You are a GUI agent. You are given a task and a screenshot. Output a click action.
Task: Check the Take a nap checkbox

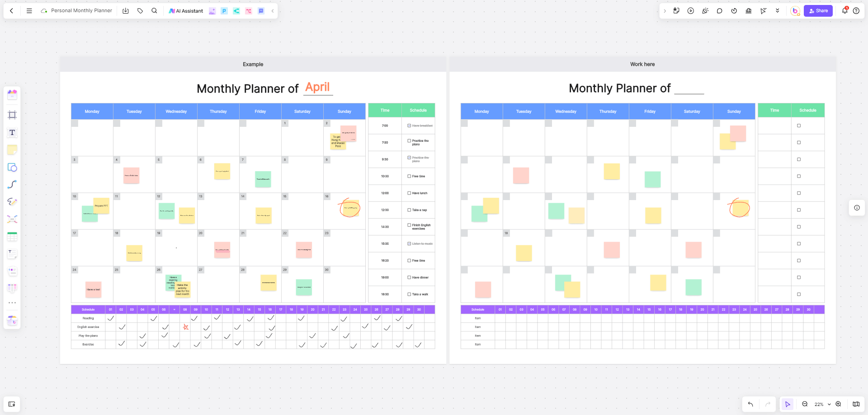(409, 210)
